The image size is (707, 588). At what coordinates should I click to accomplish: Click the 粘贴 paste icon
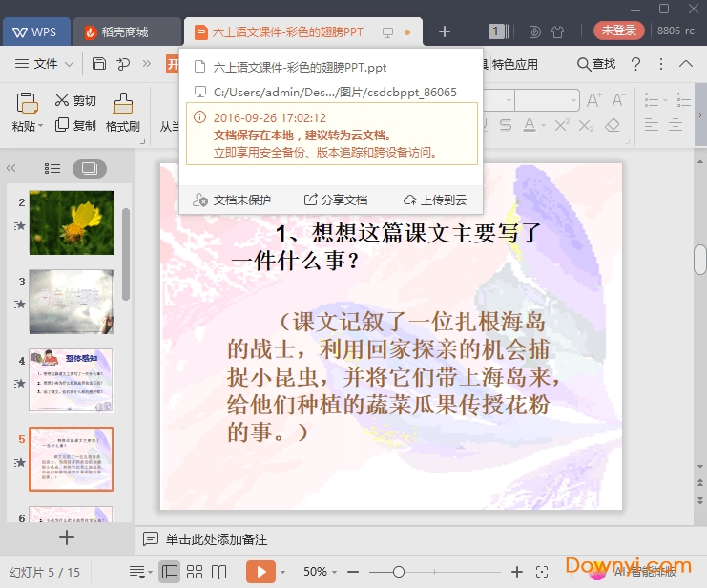coord(27,102)
